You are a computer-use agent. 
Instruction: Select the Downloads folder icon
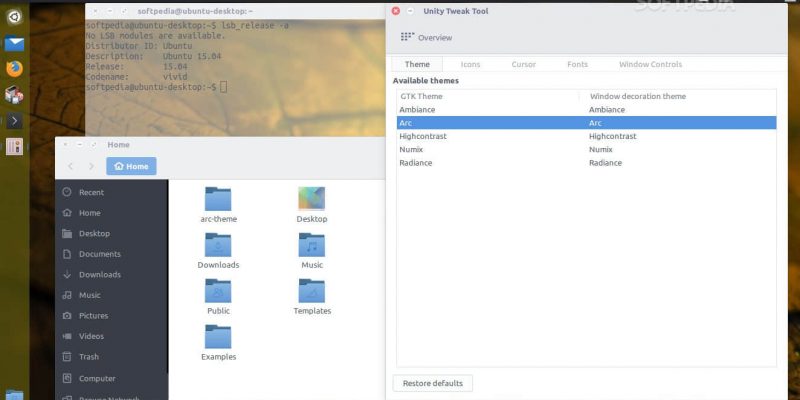point(218,244)
